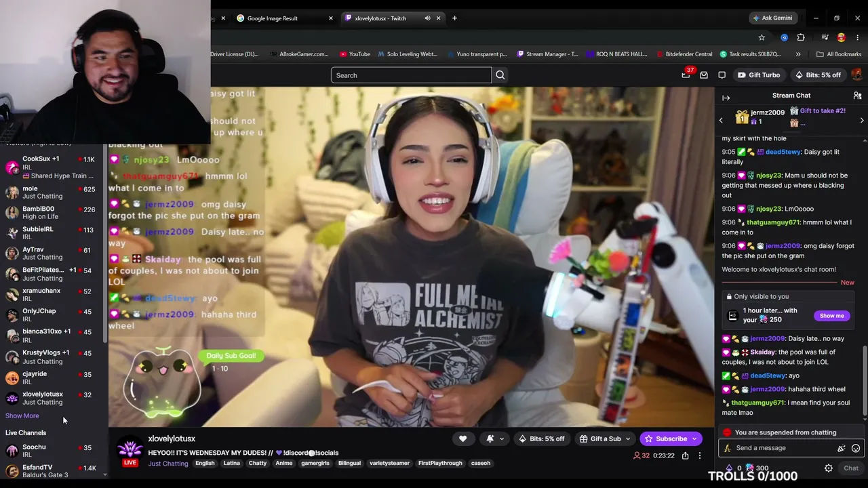Show previous gift leaderboard entry
This screenshot has height=488, width=868.
[x=721, y=120]
